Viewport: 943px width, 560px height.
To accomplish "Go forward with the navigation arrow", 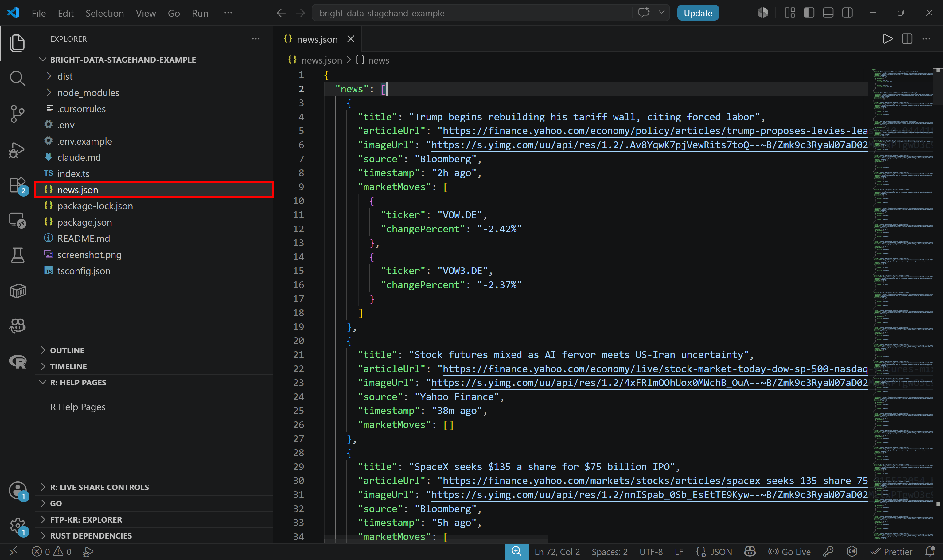I will click(x=300, y=13).
